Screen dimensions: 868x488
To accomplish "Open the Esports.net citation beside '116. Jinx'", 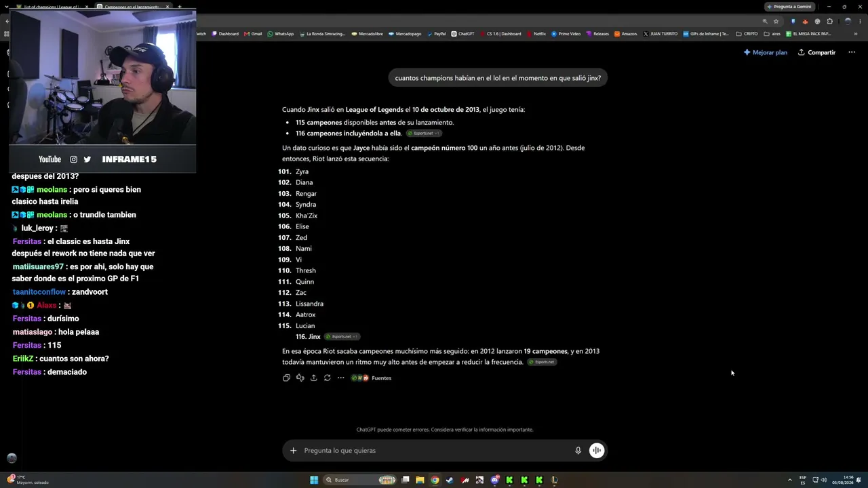I will click(342, 337).
